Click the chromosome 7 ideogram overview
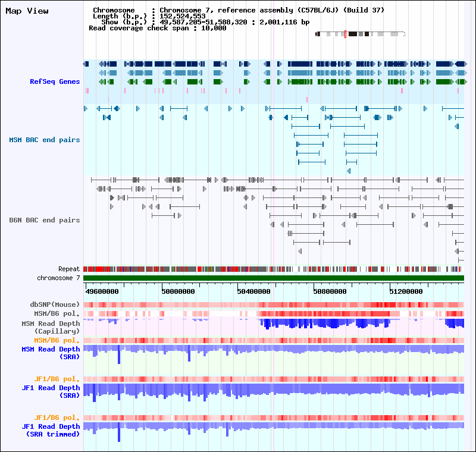 (x=361, y=34)
